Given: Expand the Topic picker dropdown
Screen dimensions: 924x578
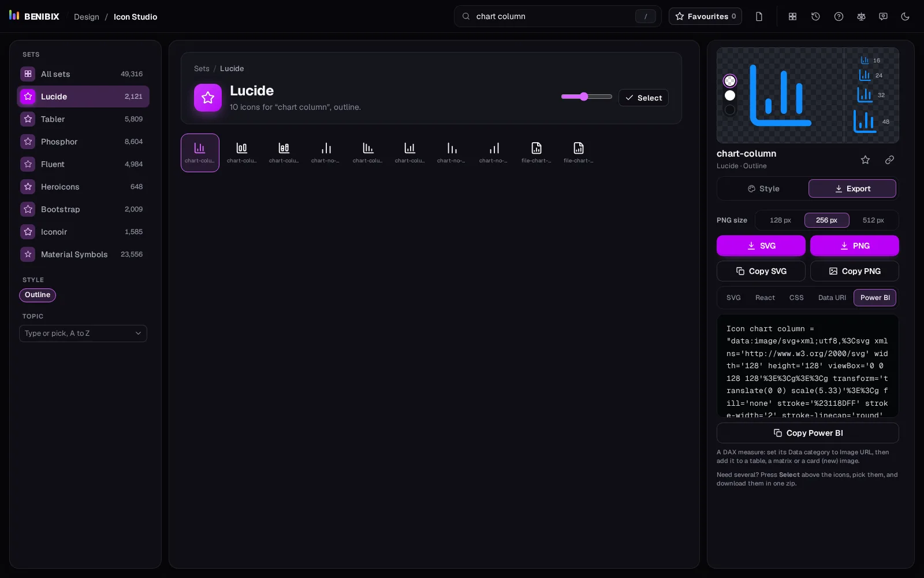Looking at the screenshot, I should coord(83,334).
